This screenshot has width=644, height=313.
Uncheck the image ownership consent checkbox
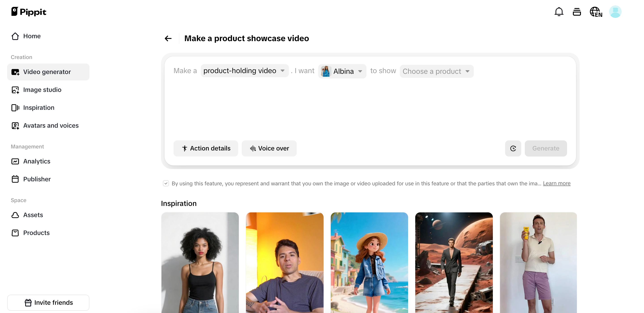[x=166, y=183]
